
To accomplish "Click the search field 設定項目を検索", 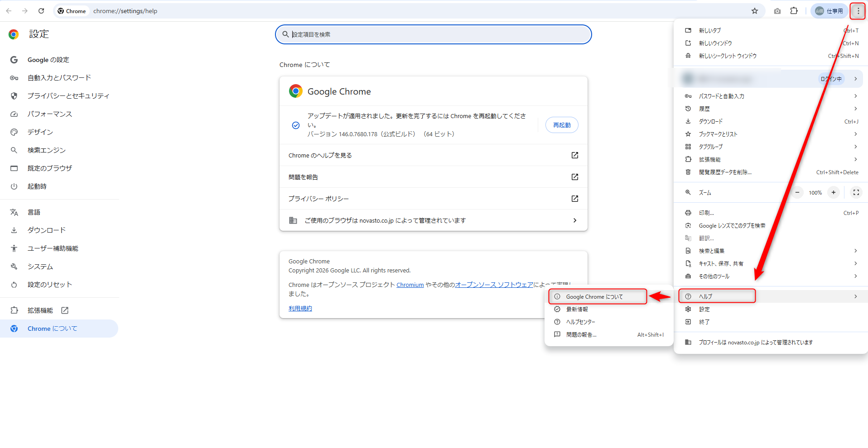I will pos(434,34).
